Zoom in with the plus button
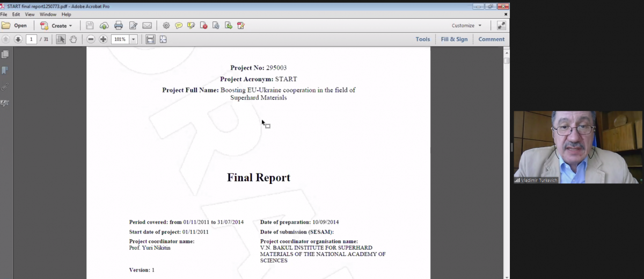 pyautogui.click(x=103, y=39)
